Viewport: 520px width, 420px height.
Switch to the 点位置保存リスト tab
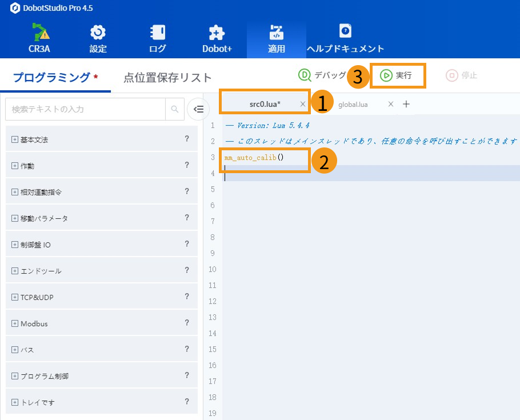click(x=167, y=78)
